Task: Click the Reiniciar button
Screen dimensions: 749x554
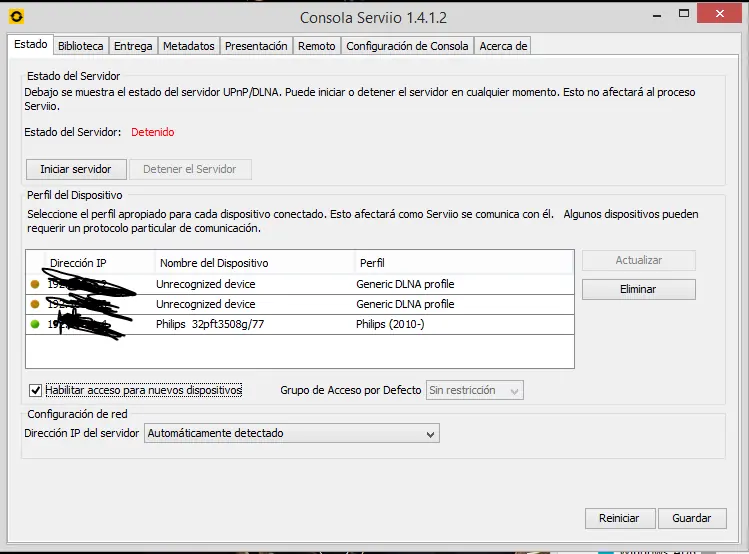Action: (620, 518)
